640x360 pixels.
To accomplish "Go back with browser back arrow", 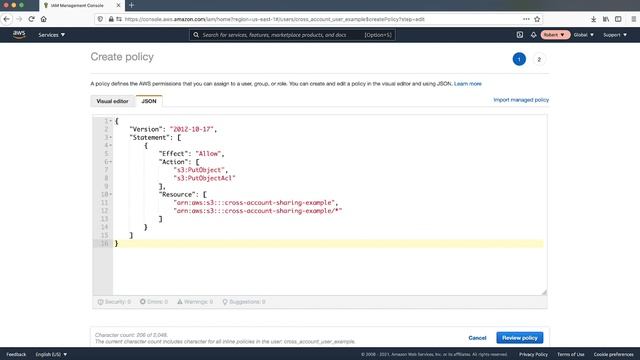I will pyautogui.click(x=7, y=19).
